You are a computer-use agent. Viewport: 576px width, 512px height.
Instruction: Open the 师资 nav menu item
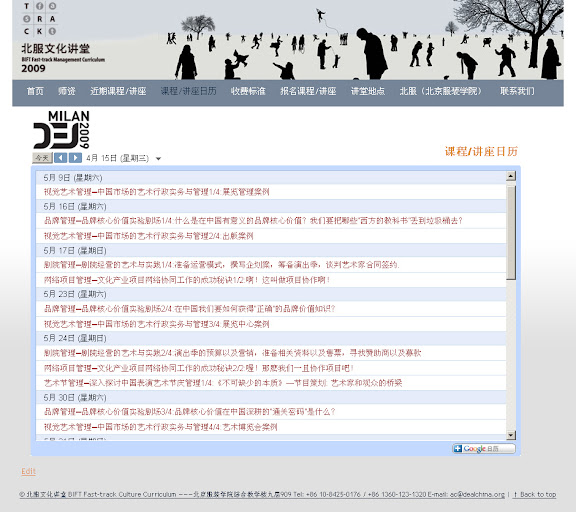pyautogui.click(x=67, y=91)
